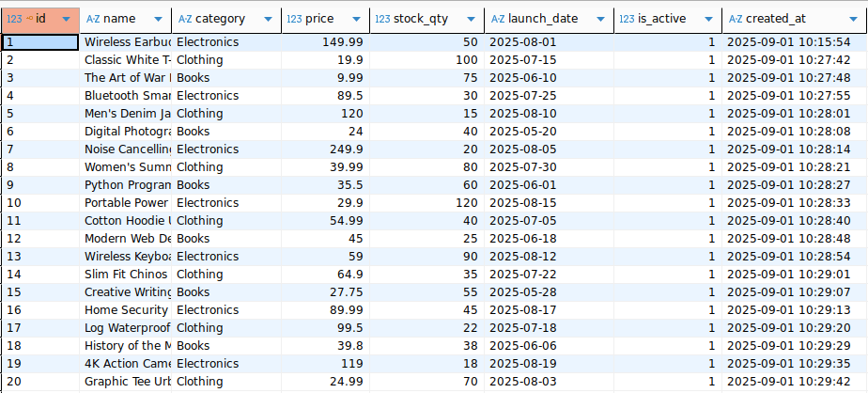Screen dimensions: 868x393
Task: Click the numeric type icon in id header
Action: [x=15, y=19]
